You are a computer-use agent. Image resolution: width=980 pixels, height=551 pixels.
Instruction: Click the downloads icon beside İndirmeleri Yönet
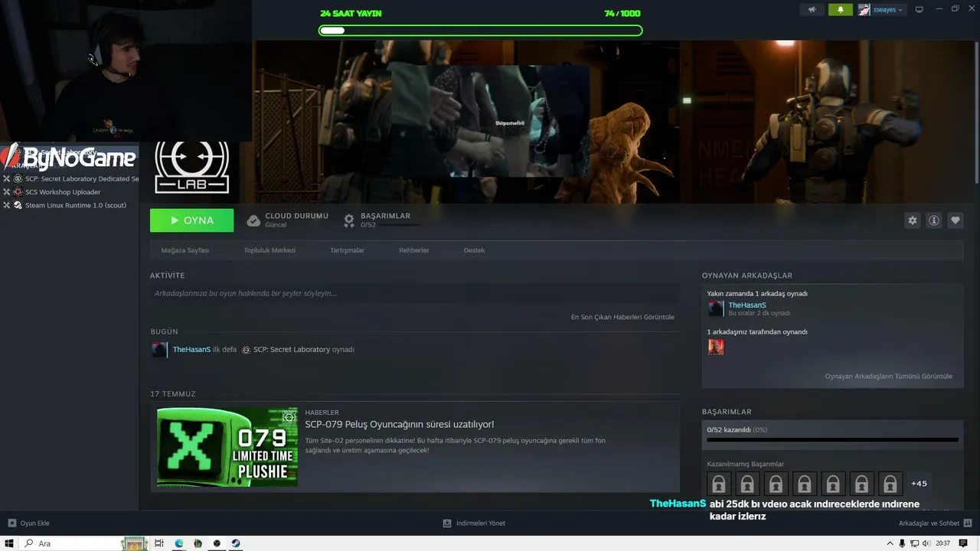click(x=447, y=523)
